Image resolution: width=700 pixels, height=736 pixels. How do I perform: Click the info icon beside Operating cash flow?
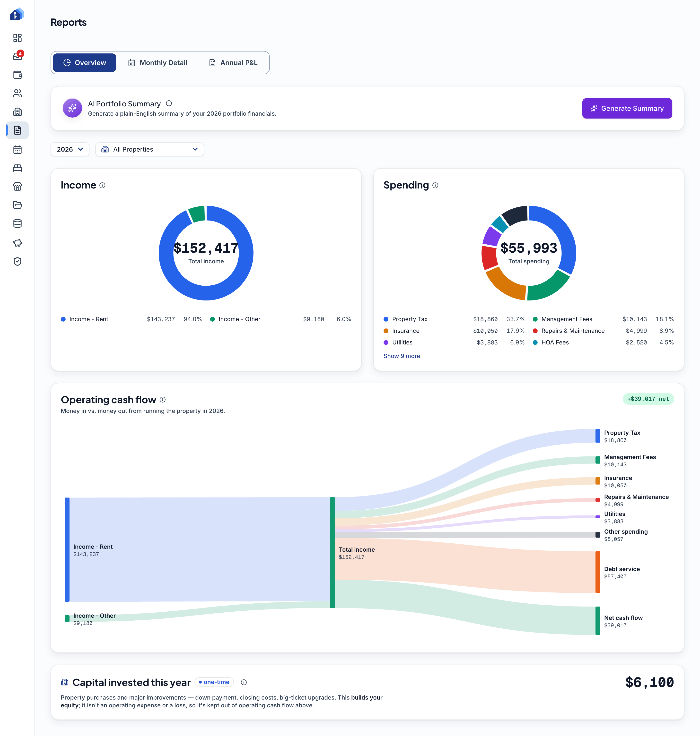(x=163, y=399)
